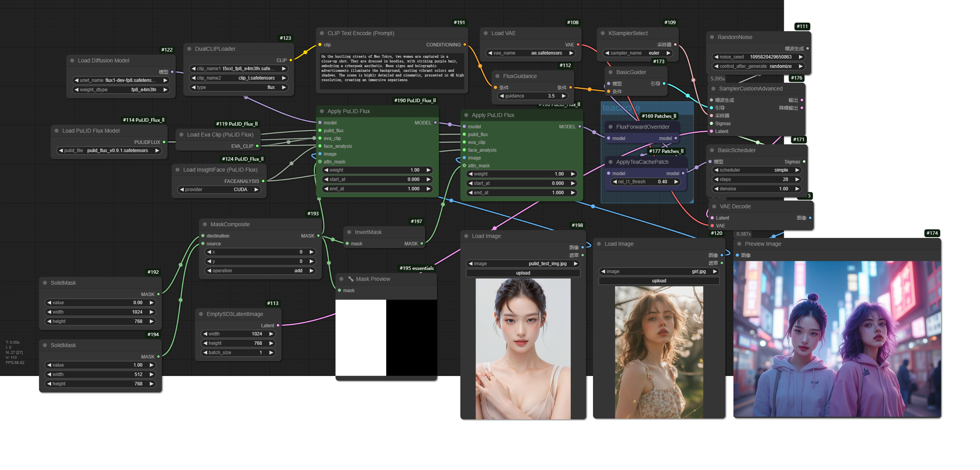The image size is (980, 470).
Task: Click right arrow of noise_seed field
Action: click(x=801, y=57)
